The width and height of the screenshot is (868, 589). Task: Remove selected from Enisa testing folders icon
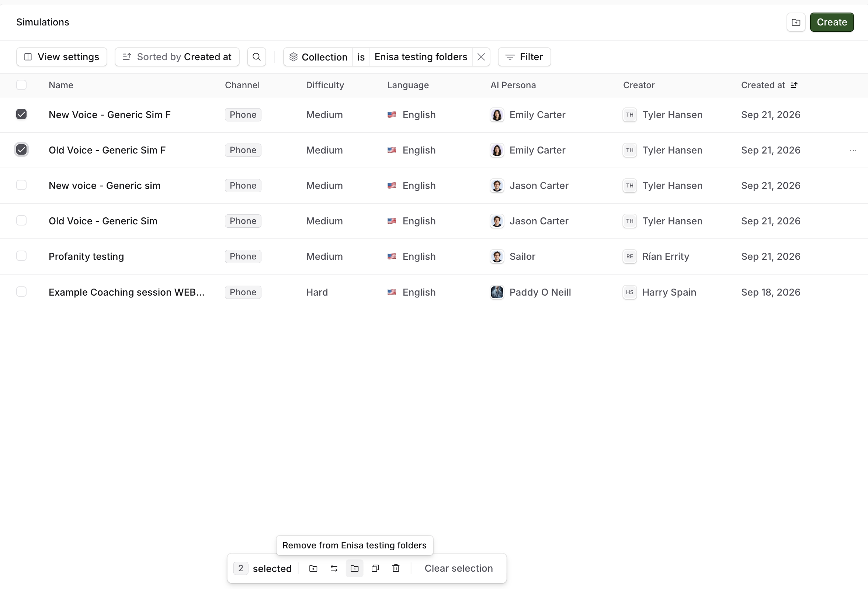pos(354,568)
